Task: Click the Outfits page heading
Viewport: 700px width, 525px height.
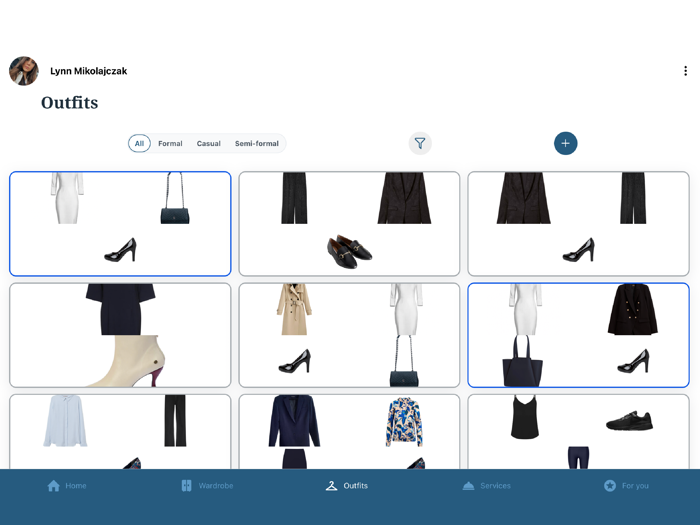Action: pyautogui.click(x=70, y=103)
